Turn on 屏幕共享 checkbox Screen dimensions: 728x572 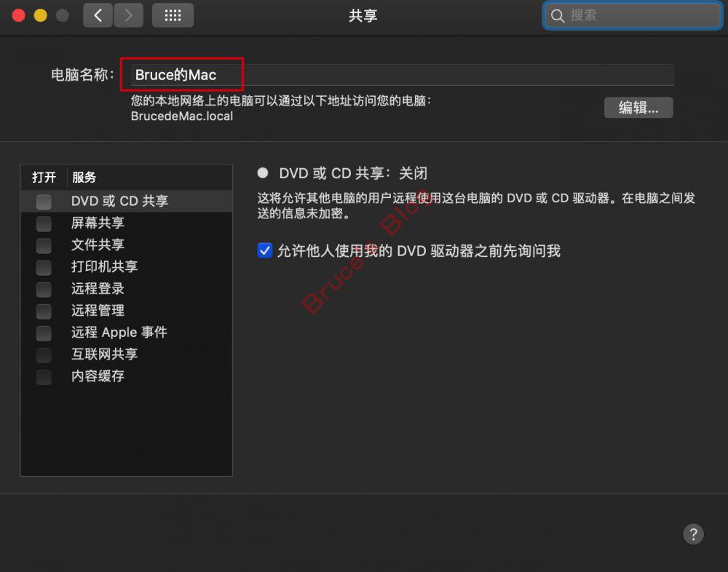44,223
